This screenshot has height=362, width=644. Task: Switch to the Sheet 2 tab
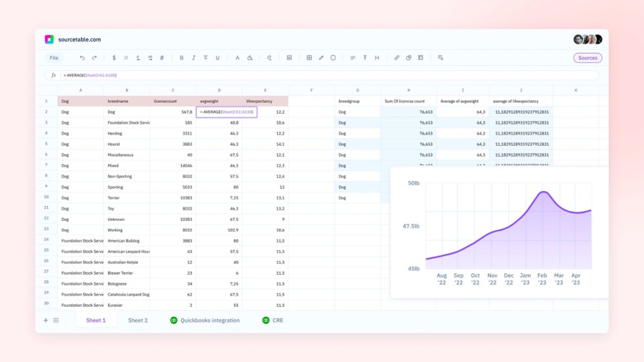(x=138, y=320)
